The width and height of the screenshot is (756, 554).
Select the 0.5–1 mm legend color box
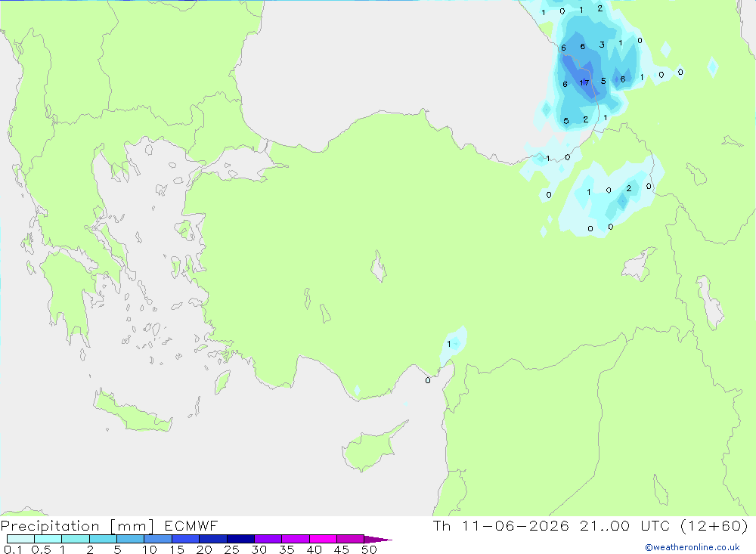pyautogui.click(x=48, y=539)
